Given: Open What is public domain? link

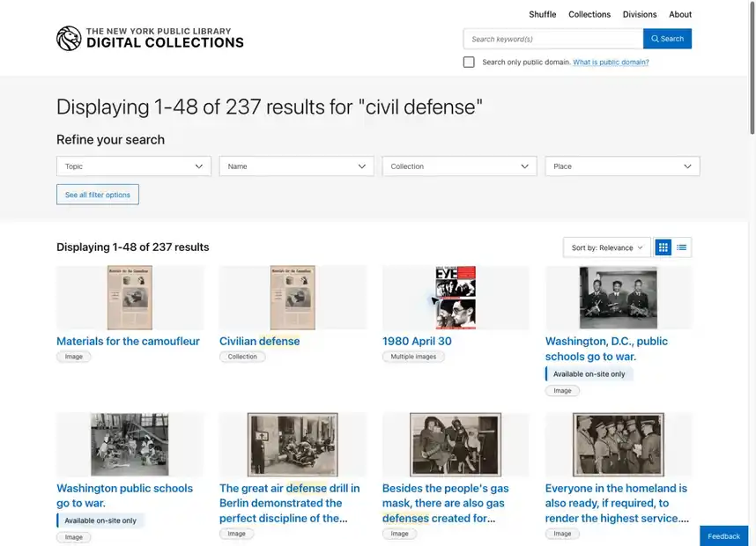Looking at the screenshot, I should (611, 63).
